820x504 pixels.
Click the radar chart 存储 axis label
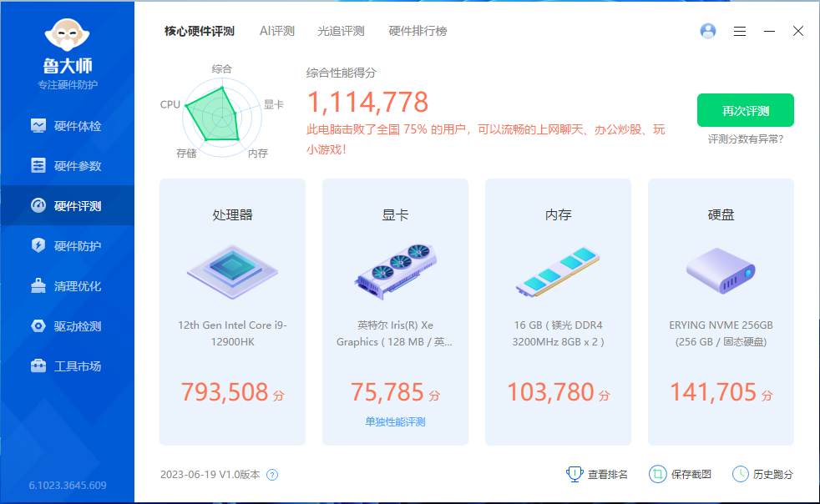pos(186,154)
